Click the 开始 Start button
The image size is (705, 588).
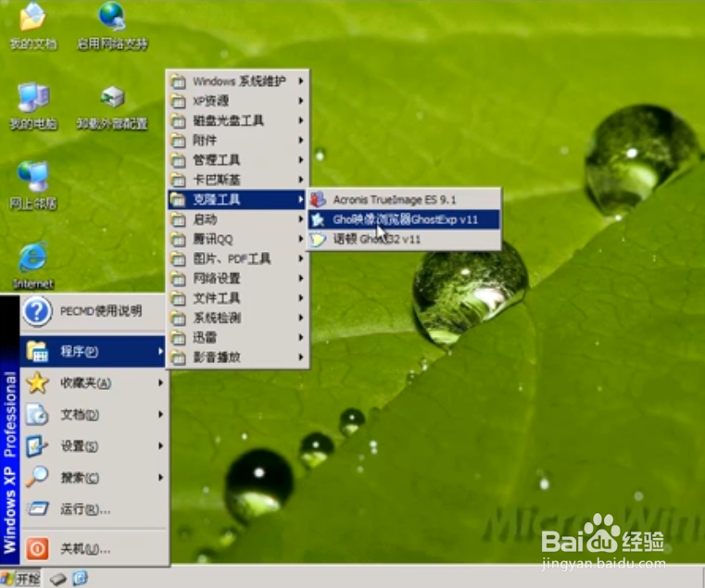(x=20, y=579)
